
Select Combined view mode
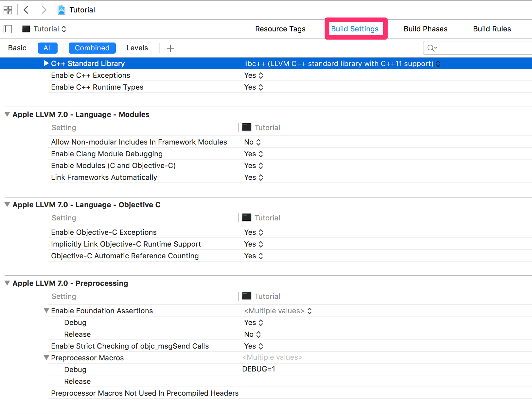point(92,48)
